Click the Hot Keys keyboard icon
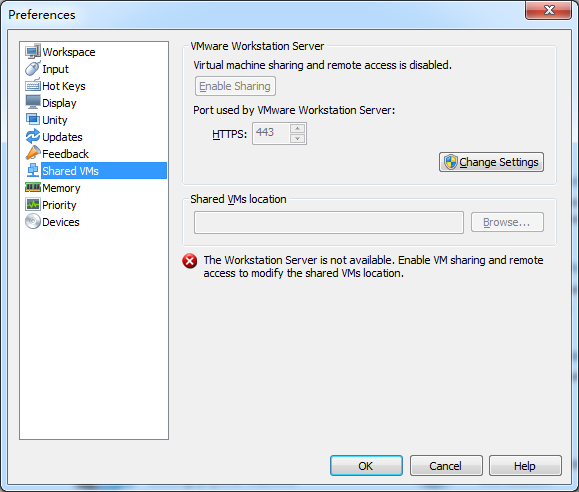The width and height of the screenshot is (579, 492). pos(33,85)
